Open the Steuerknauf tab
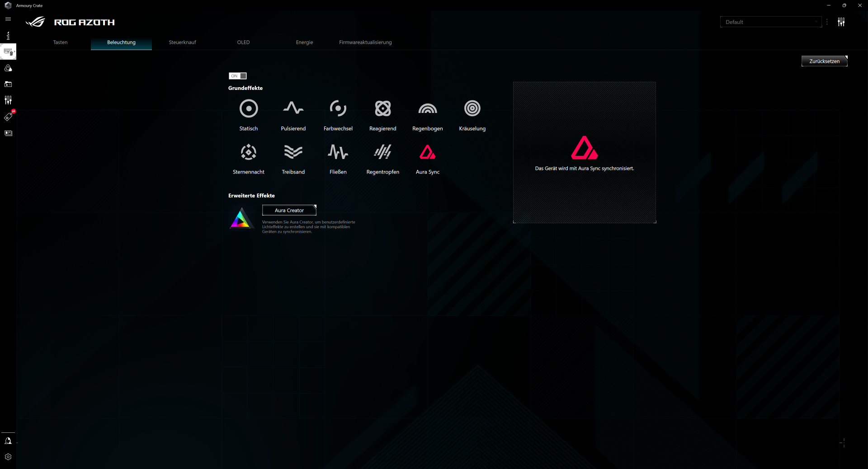 183,42
